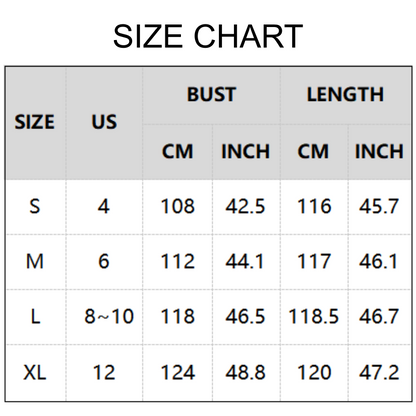Click the bust 124 cm cell
The height and width of the screenshot is (416, 416).
coord(178,372)
